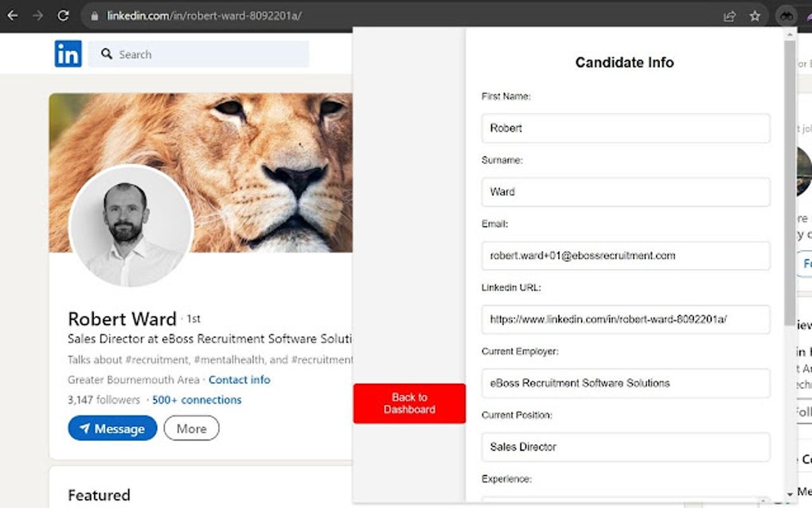Click the share page icon in address bar
Image resolution: width=812 pixels, height=508 pixels.
tap(729, 16)
